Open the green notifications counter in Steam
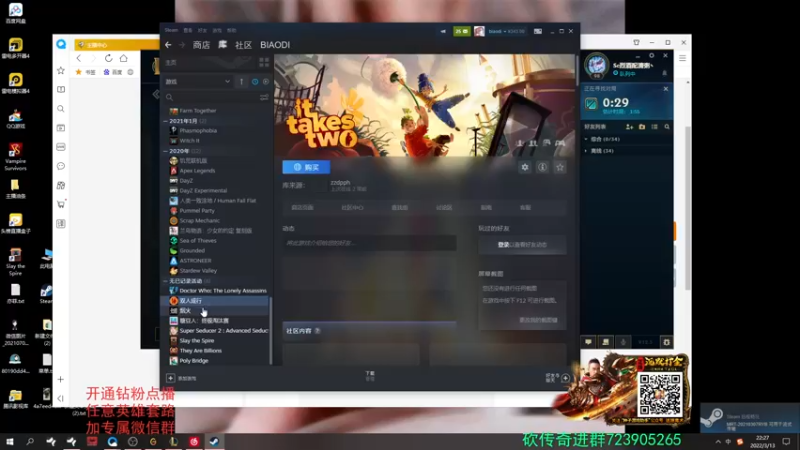 (462, 31)
